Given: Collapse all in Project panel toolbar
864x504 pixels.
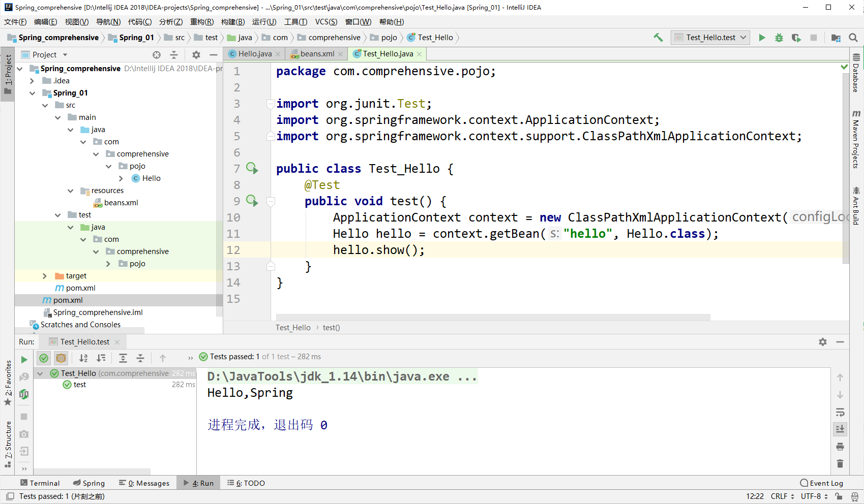Looking at the screenshot, I should tap(174, 55).
